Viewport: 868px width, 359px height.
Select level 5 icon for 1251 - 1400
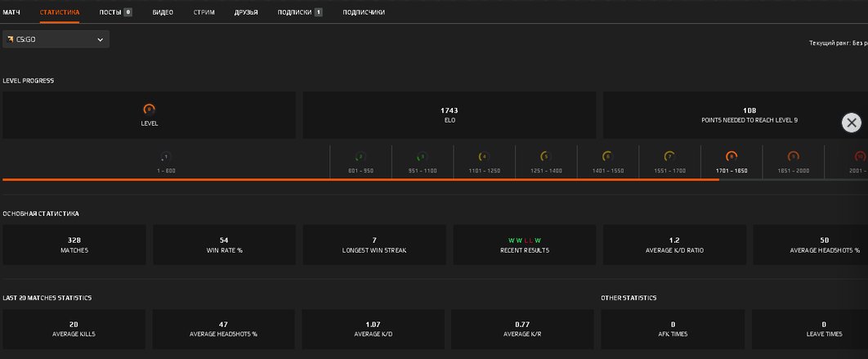pyautogui.click(x=546, y=157)
